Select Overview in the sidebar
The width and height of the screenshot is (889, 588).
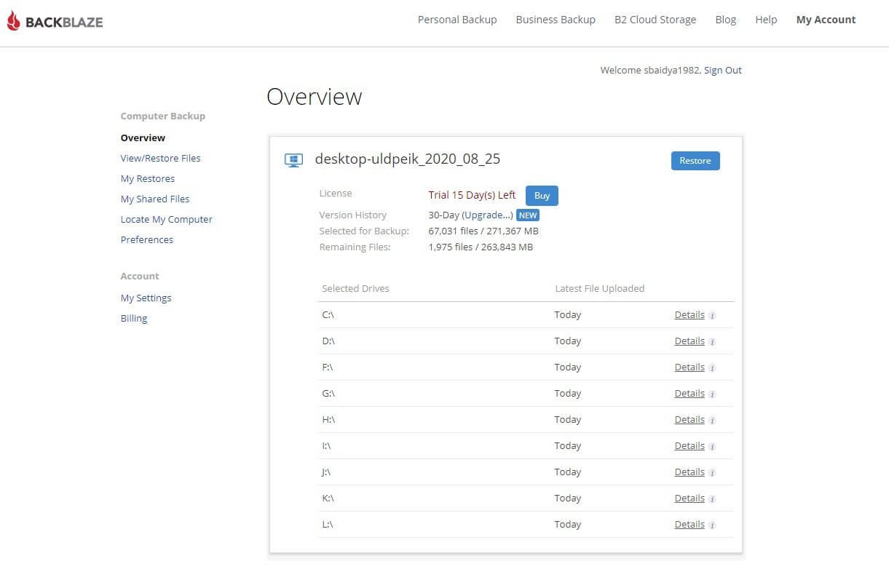(143, 138)
